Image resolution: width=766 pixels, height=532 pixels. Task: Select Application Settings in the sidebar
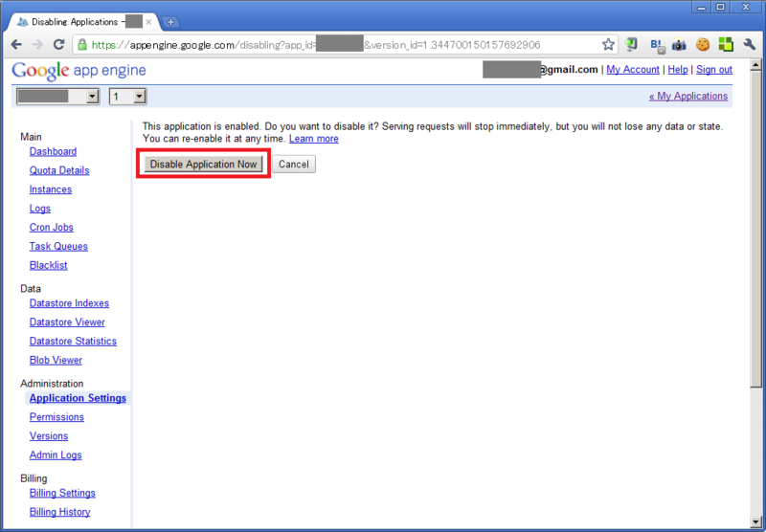[78, 398]
